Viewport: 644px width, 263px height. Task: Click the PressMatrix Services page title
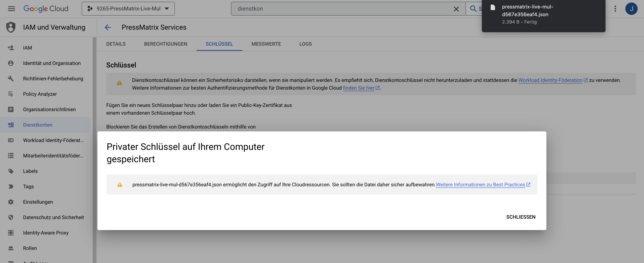point(154,27)
